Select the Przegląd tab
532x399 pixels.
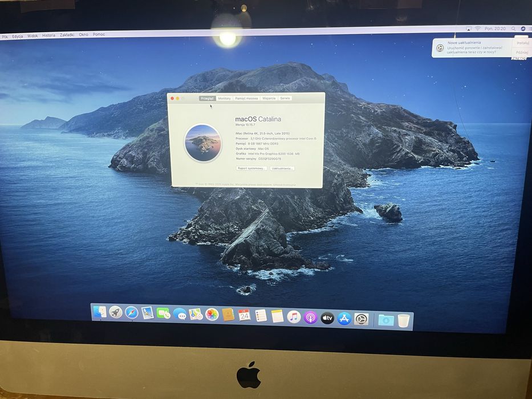point(208,99)
